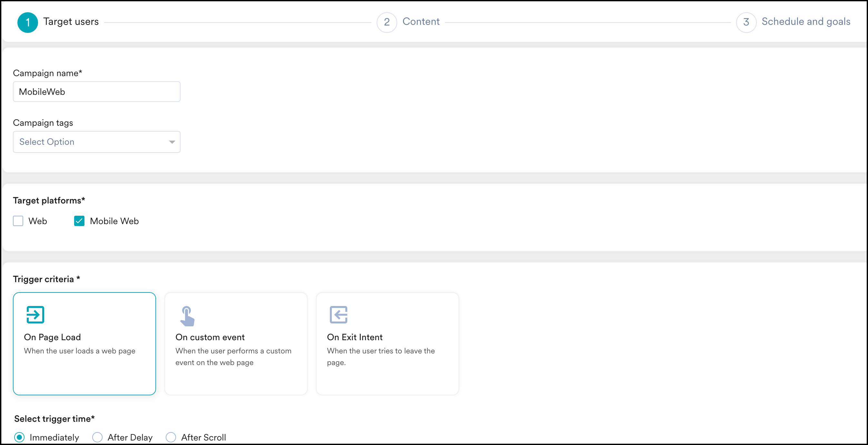Select the On Page Load card title

52,337
